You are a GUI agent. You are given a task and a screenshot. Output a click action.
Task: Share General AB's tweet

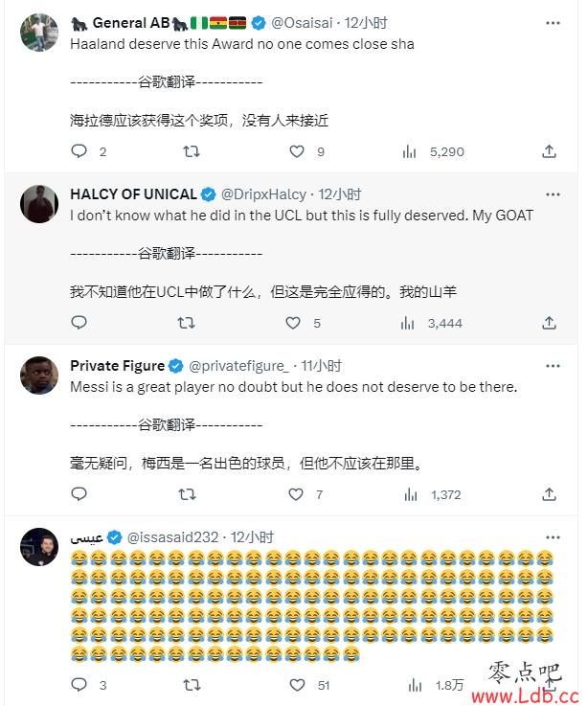coord(549,151)
